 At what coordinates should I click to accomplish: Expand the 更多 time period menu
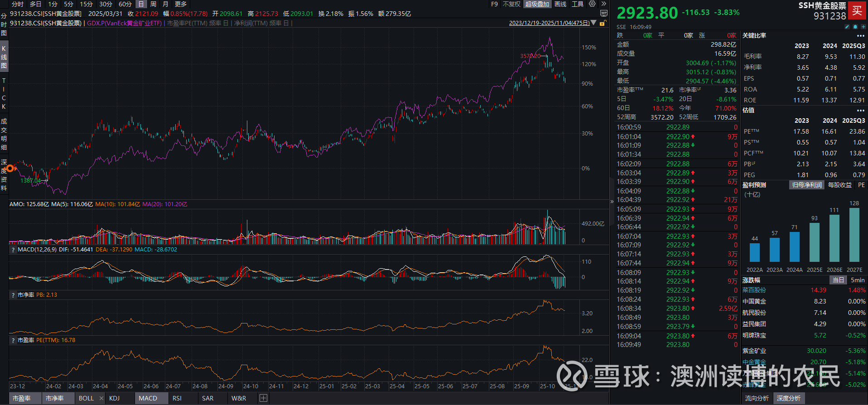181,4
